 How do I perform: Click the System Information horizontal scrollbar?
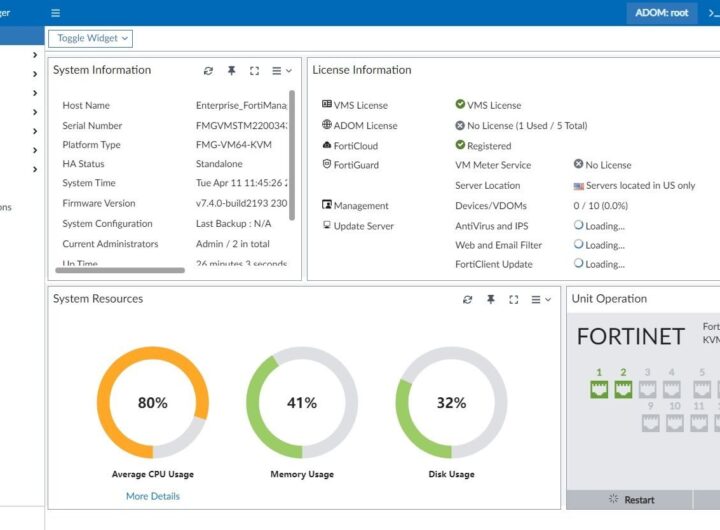pyautogui.click(x=120, y=270)
